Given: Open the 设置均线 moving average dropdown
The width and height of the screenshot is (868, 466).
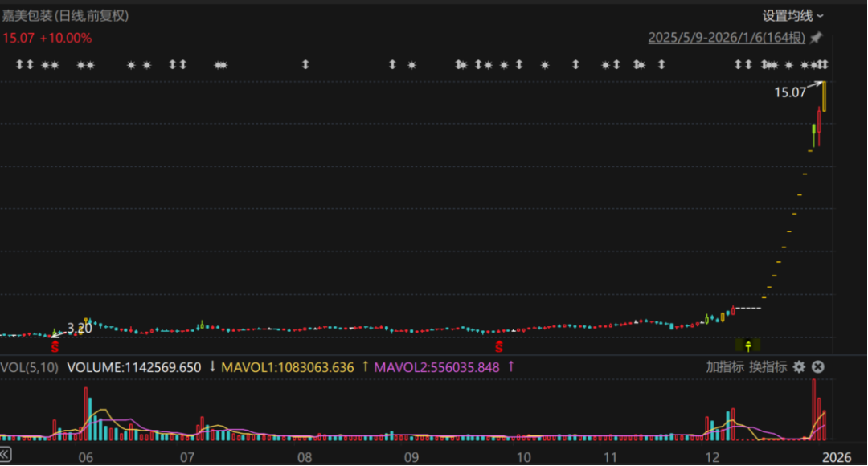Looking at the screenshot, I should point(792,16).
